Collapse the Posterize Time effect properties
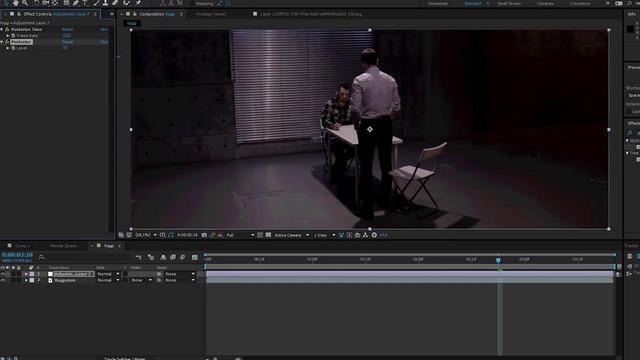Screen dimensions: 640x360 (2, 29)
